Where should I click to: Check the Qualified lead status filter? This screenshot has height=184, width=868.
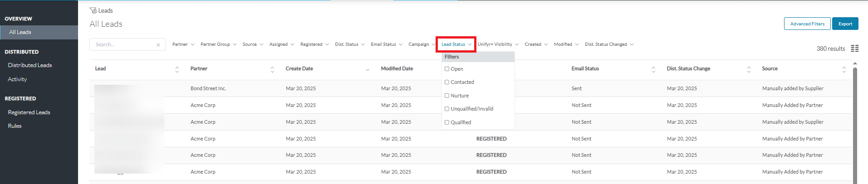[447, 122]
